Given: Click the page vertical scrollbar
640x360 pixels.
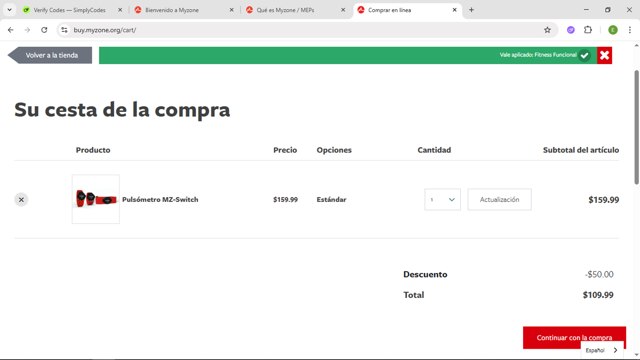Looking at the screenshot, I should coord(636,127).
